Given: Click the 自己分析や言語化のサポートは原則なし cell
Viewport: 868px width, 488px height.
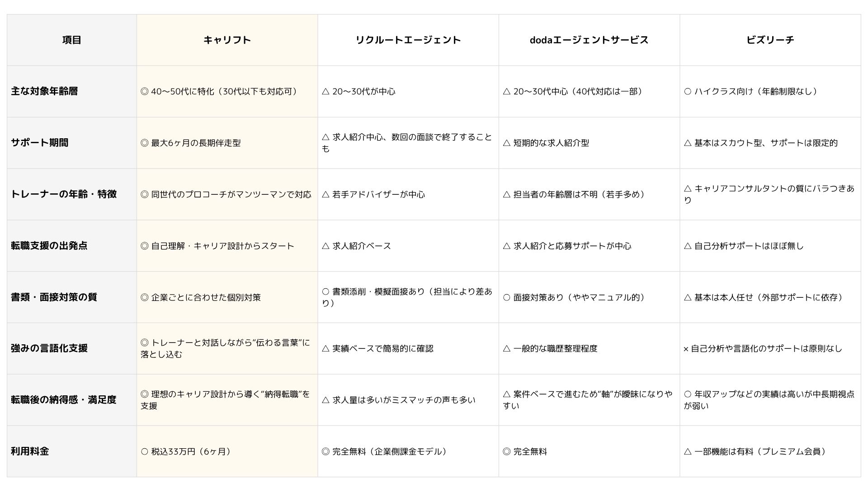Looking at the screenshot, I should click(770, 348).
